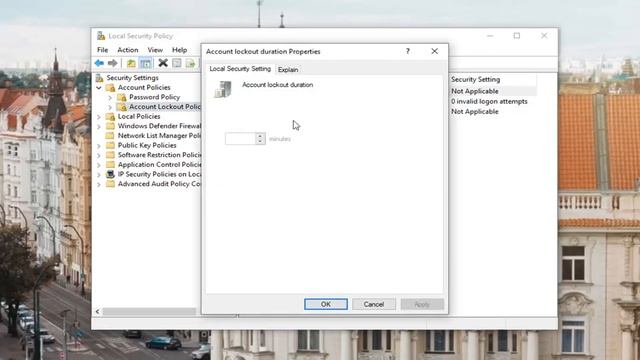
Task: Expand the Local Policies node
Action: tap(99, 117)
